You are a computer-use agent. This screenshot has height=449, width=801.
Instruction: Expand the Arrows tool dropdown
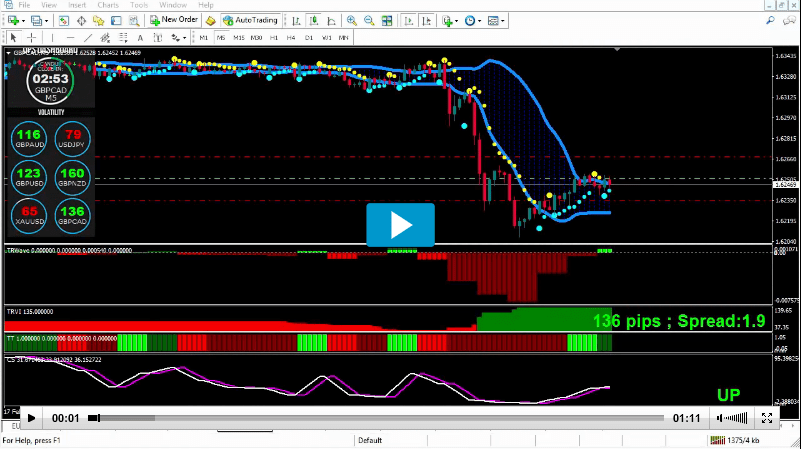[184, 37]
